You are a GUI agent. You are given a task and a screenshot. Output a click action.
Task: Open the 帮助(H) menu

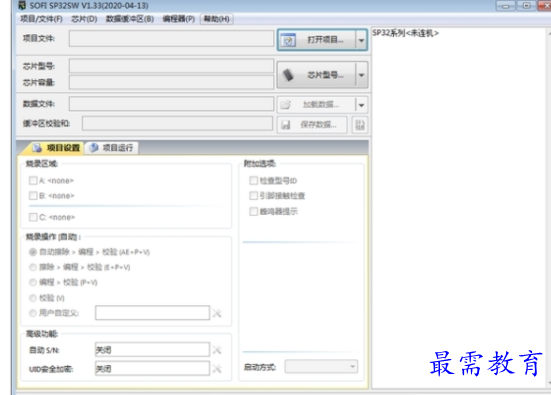tap(216, 19)
